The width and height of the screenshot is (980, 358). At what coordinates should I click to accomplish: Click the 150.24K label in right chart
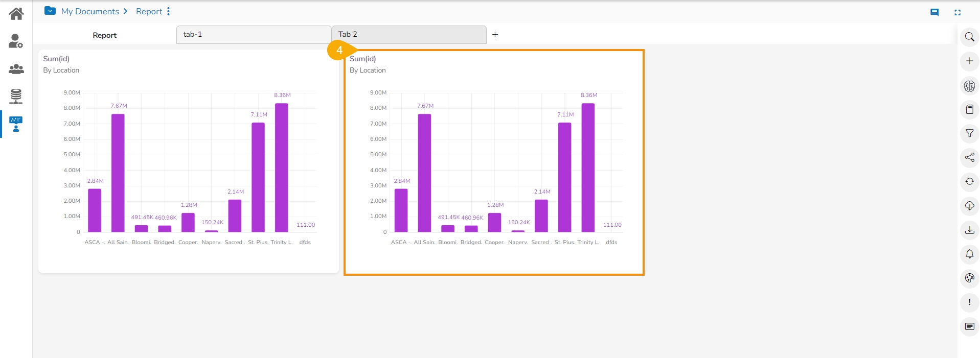coord(519,222)
